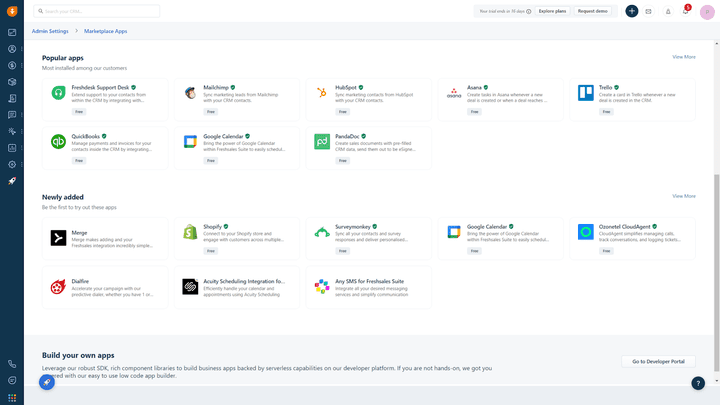Open the Contacts sidebar icon
The width and height of the screenshot is (720, 405).
12,49
